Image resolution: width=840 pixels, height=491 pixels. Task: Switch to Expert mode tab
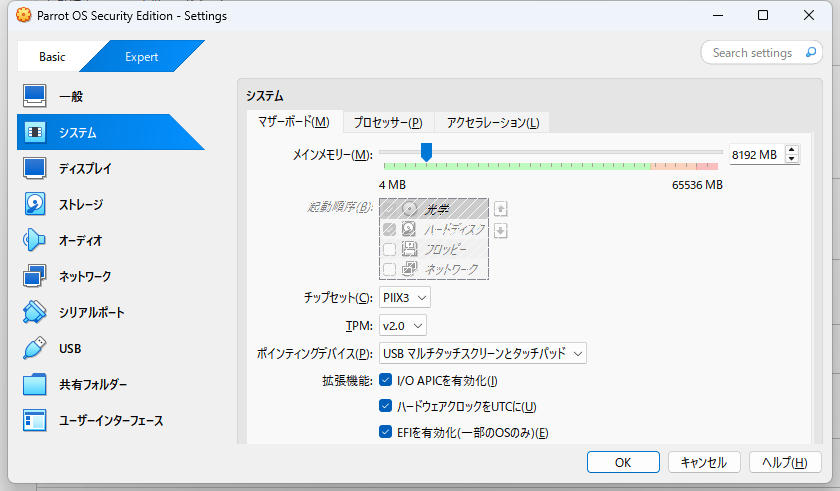tap(141, 57)
